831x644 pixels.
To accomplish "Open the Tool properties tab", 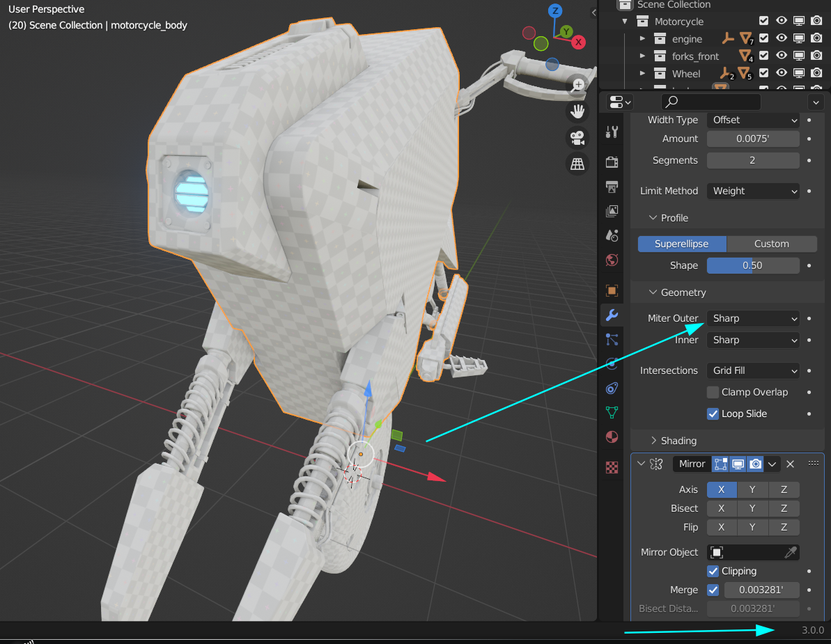I will 612,132.
